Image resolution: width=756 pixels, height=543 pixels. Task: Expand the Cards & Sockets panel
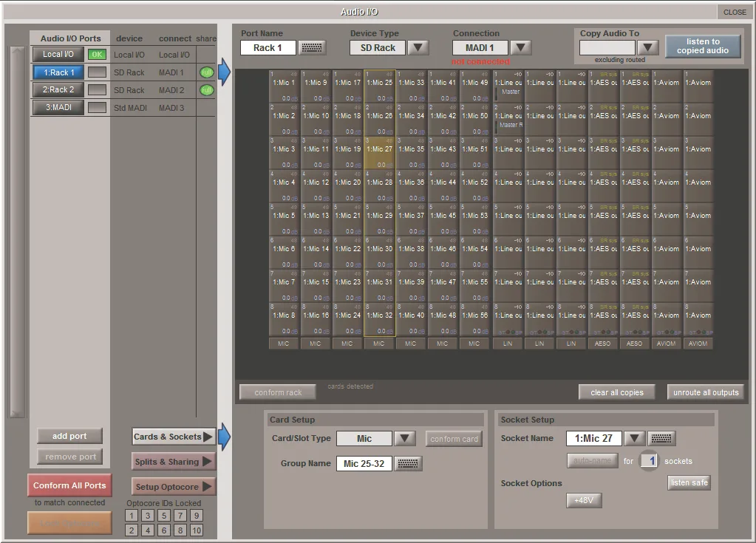pos(173,437)
